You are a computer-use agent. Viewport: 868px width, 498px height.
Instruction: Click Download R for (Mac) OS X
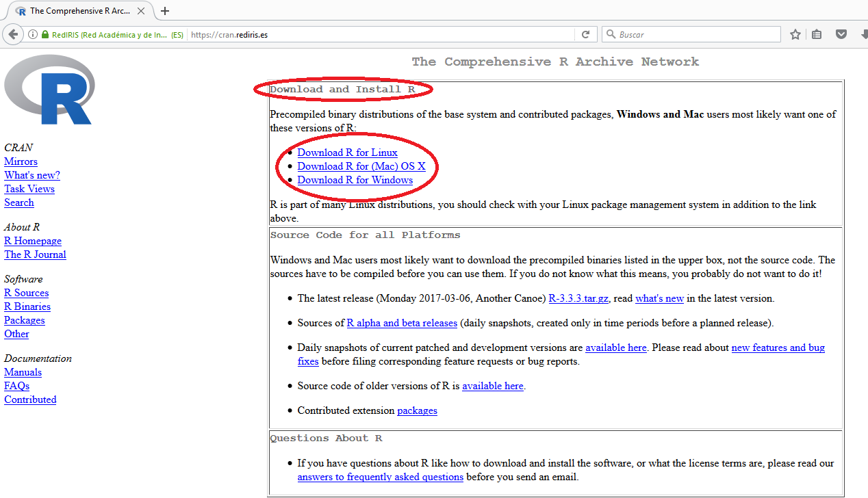coord(361,166)
